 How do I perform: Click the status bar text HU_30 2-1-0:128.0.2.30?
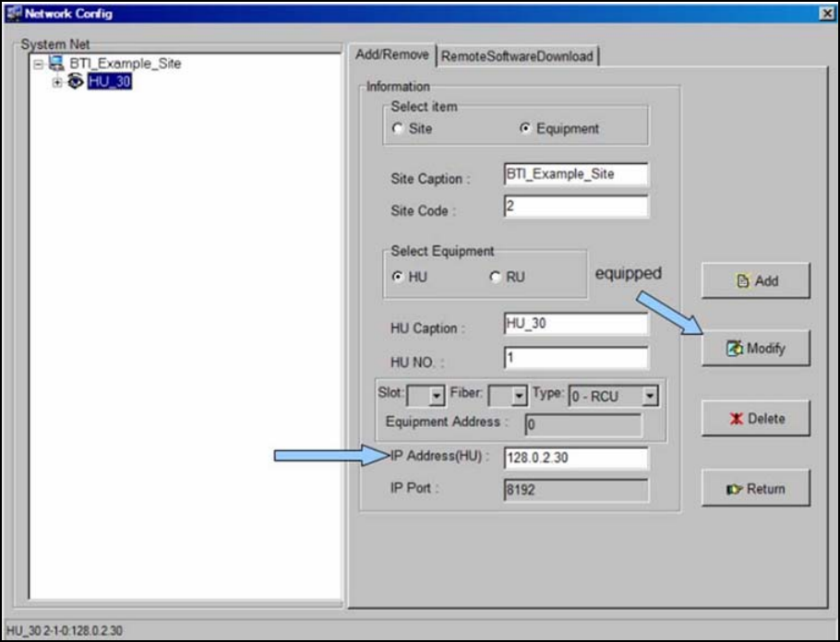pos(65,631)
